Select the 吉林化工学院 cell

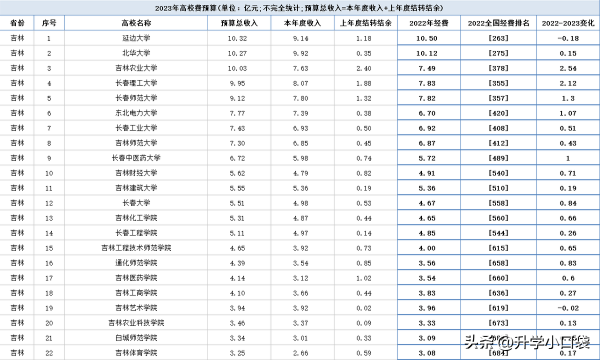pyautogui.click(x=136, y=218)
